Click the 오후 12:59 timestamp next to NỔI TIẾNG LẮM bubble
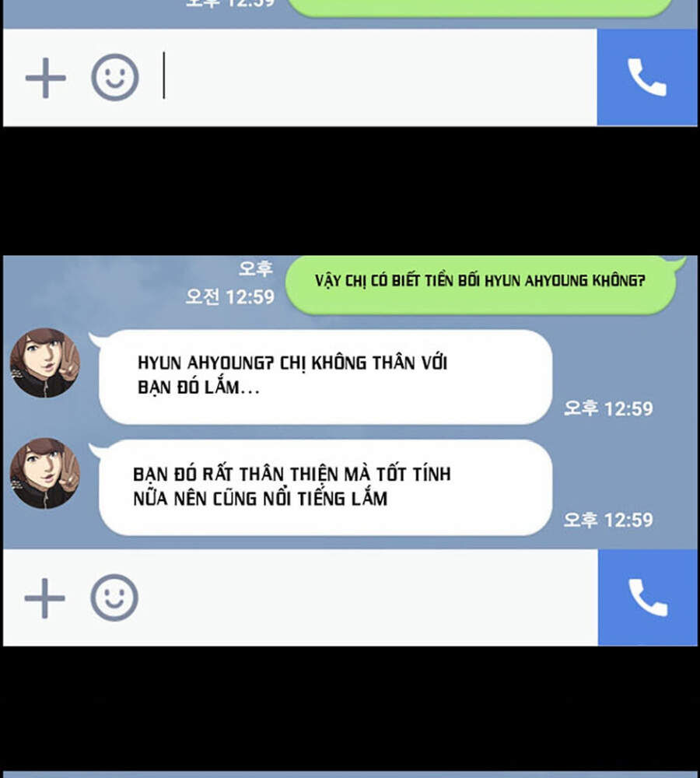Viewport: 700px width, 778px height. tap(608, 520)
